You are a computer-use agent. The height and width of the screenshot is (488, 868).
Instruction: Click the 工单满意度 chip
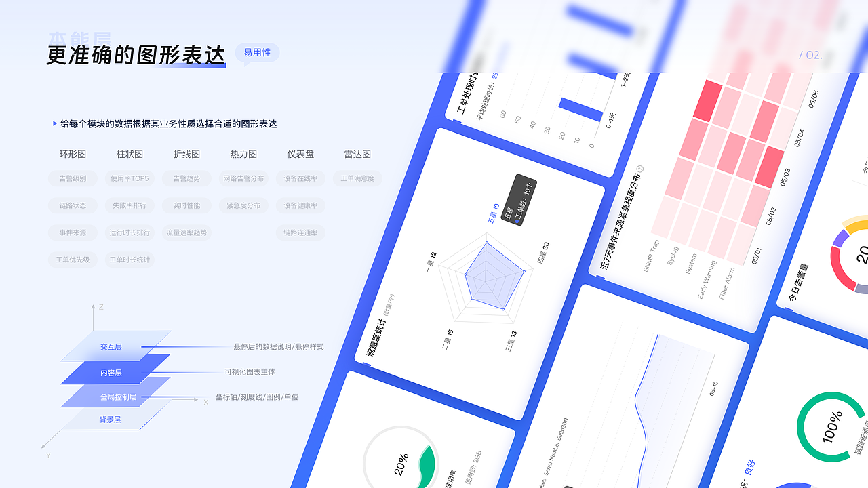pyautogui.click(x=357, y=179)
